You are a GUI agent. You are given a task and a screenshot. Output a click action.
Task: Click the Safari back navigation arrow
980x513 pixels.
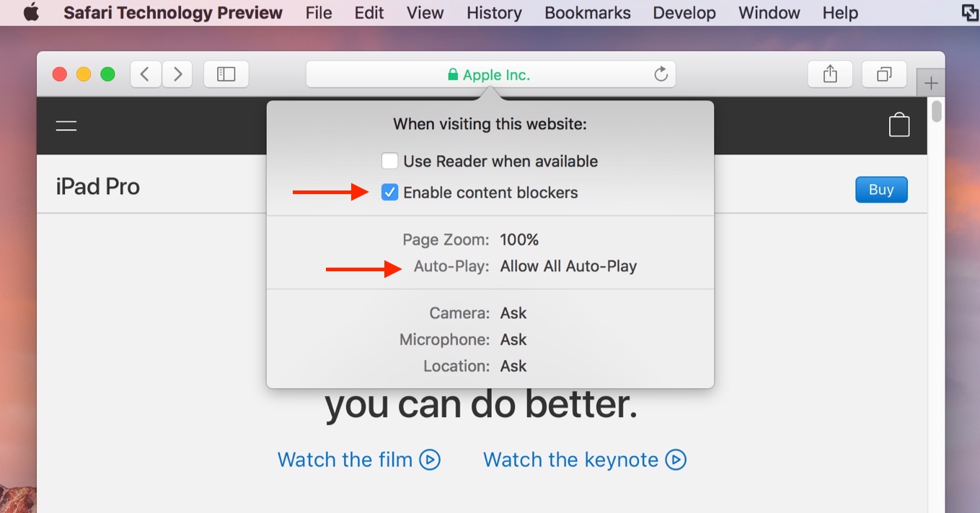[145, 74]
